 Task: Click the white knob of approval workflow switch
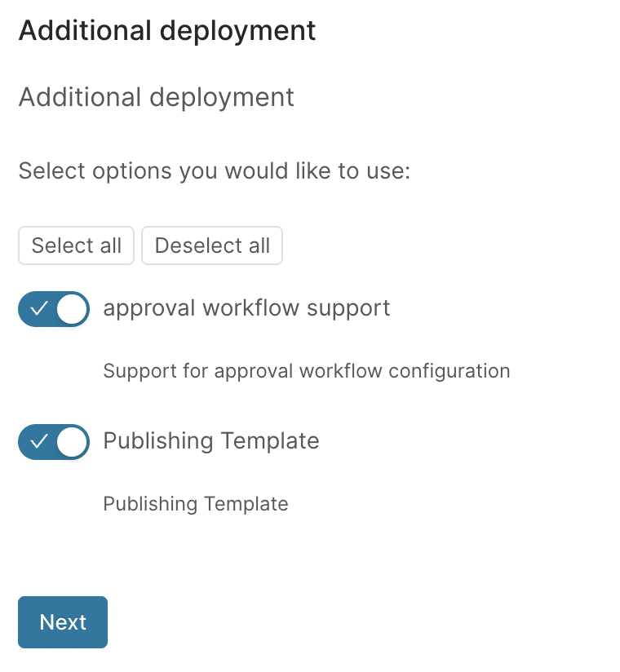pyautogui.click(x=73, y=309)
